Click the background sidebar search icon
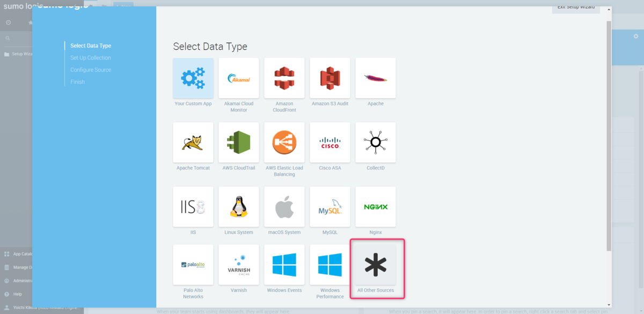The image size is (644, 314). pos(8,39)
